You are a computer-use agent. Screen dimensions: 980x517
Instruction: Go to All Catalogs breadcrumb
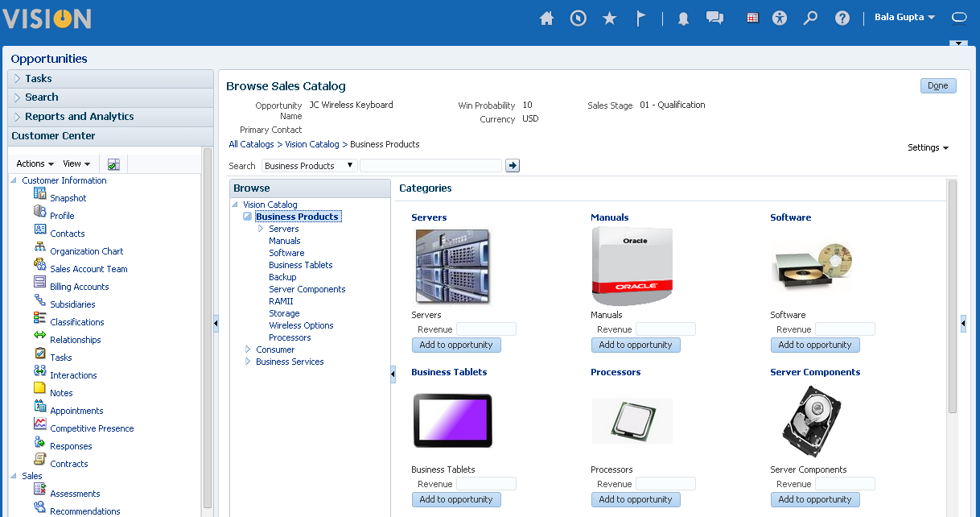click(x=251, y=144)
